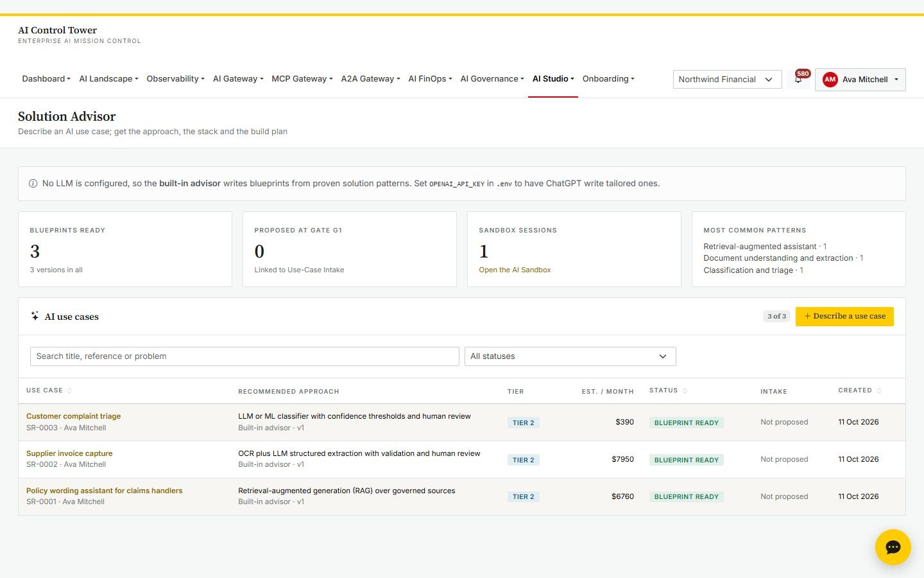
Task: Open the AI Studio menu
Action: point(553,79)
